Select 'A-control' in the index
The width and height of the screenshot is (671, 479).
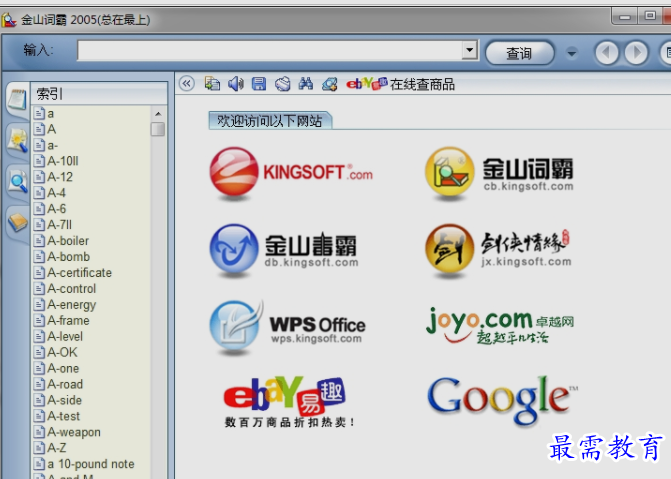point(71,289)
